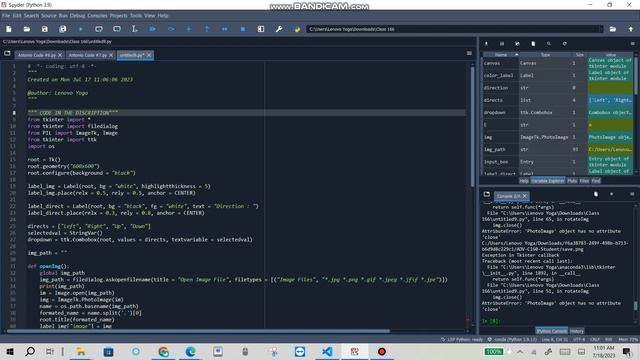The width and height of the screenshot is (640, 360).
Task: Click LSP Python ready status
Action: [462, 340]
